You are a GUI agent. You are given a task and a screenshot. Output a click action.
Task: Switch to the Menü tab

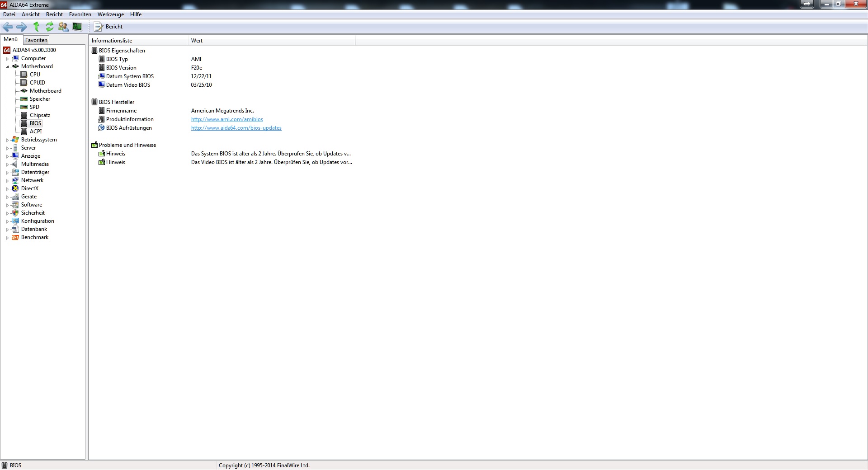(x=11, y=40)
